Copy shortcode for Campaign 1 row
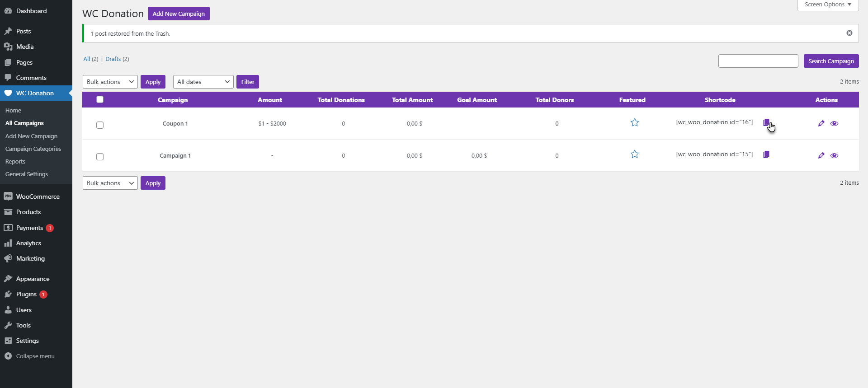The image size is (868, 388). 766,154
